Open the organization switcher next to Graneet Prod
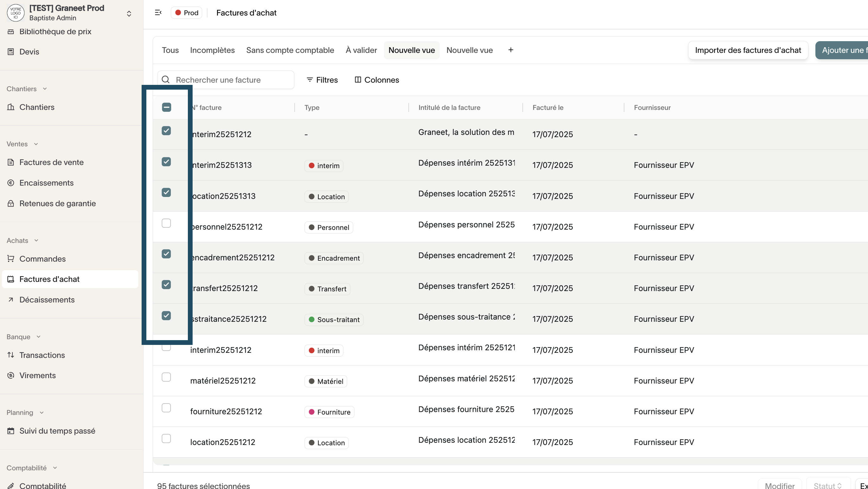 click(129, 14)
